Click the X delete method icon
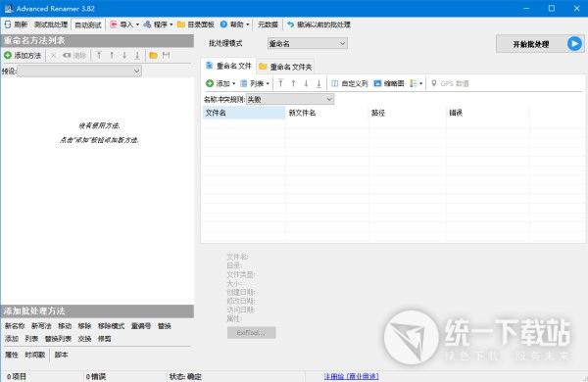The width and height of the screenshot is (588, 382). tap(53, 56)
